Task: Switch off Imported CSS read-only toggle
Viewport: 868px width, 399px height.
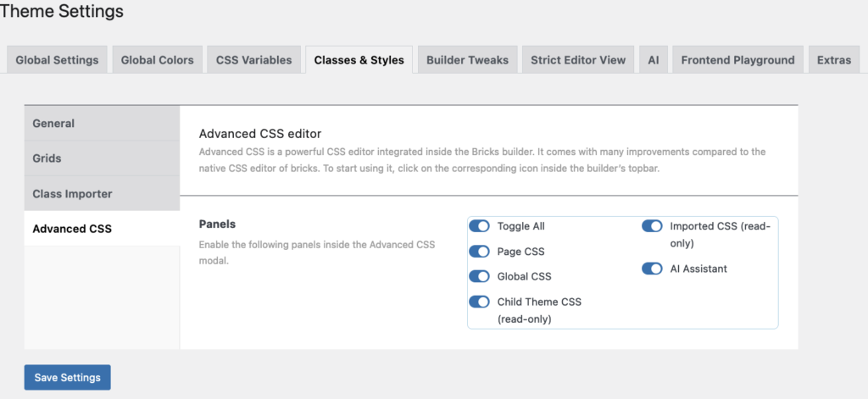Action: tap(652, 226)
